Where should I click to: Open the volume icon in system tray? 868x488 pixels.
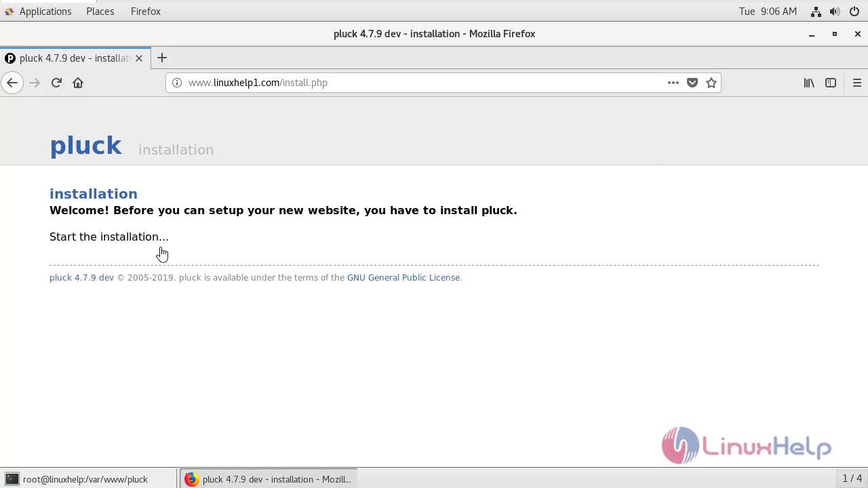tap(835, 12)
